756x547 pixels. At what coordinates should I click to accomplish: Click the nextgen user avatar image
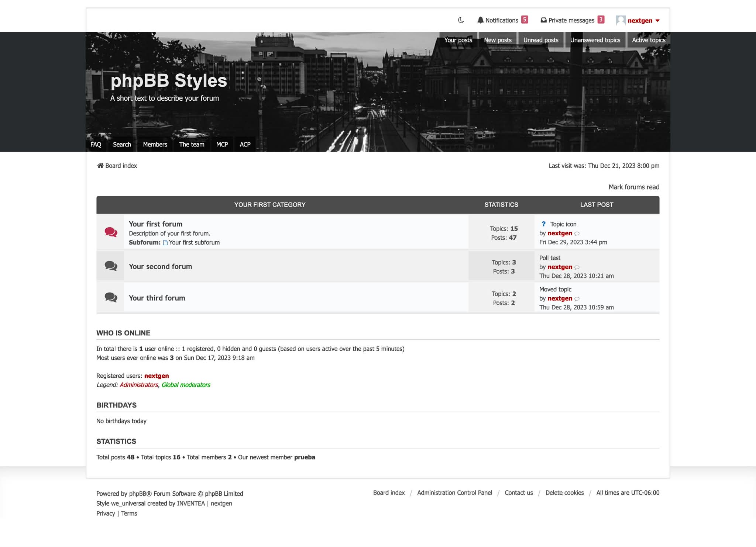(x=621, y=20)
